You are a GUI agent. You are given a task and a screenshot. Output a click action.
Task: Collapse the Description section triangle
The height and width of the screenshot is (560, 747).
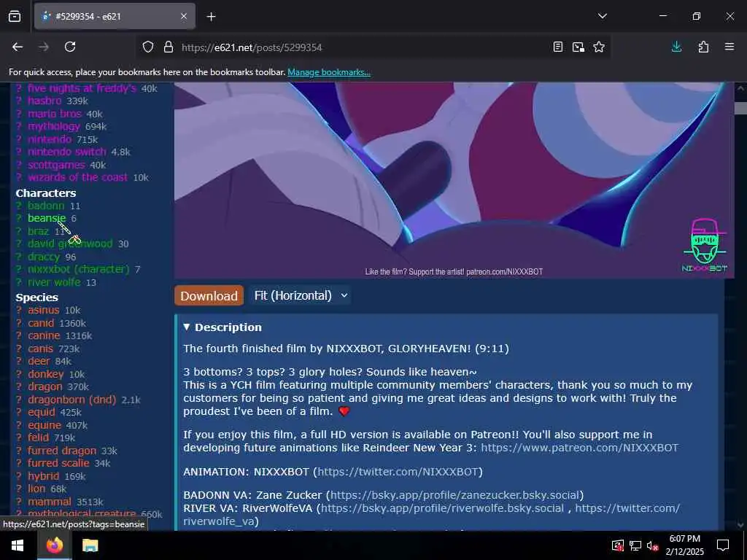(186, 327)
